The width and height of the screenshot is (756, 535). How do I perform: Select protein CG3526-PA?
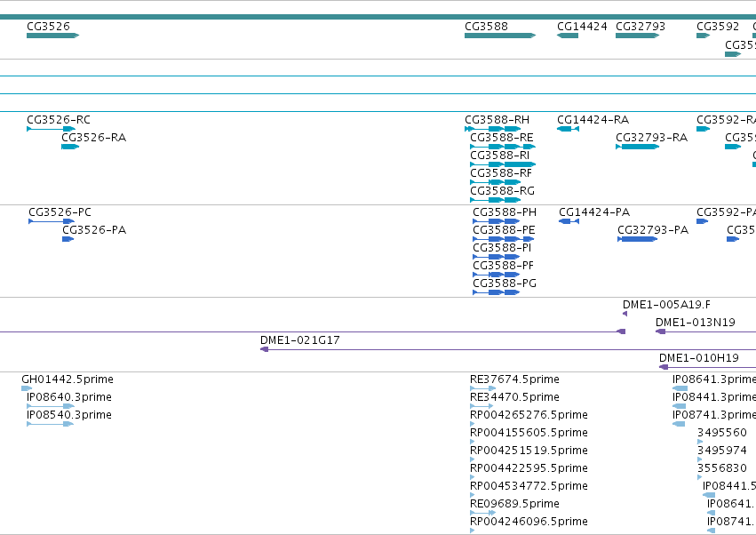(x=68, y=239)
